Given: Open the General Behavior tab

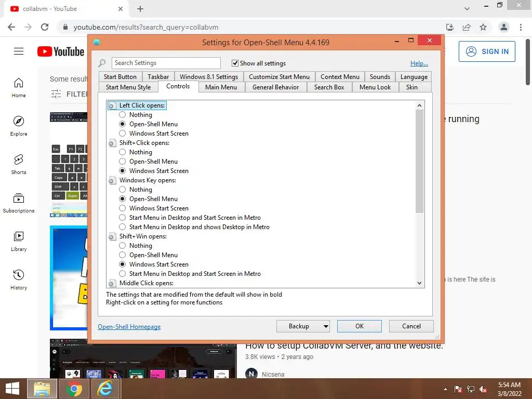Looking at the screenshot, I should [x=275, y=87].
